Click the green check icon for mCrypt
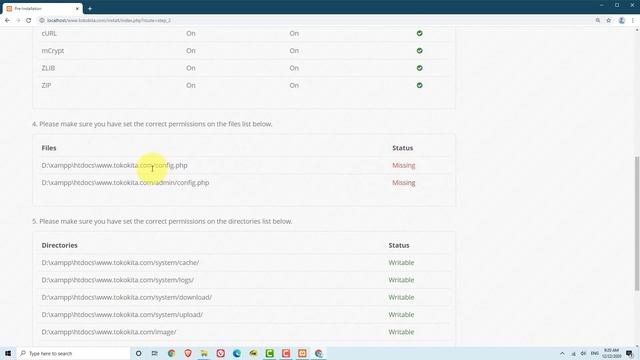 (420, 51)
